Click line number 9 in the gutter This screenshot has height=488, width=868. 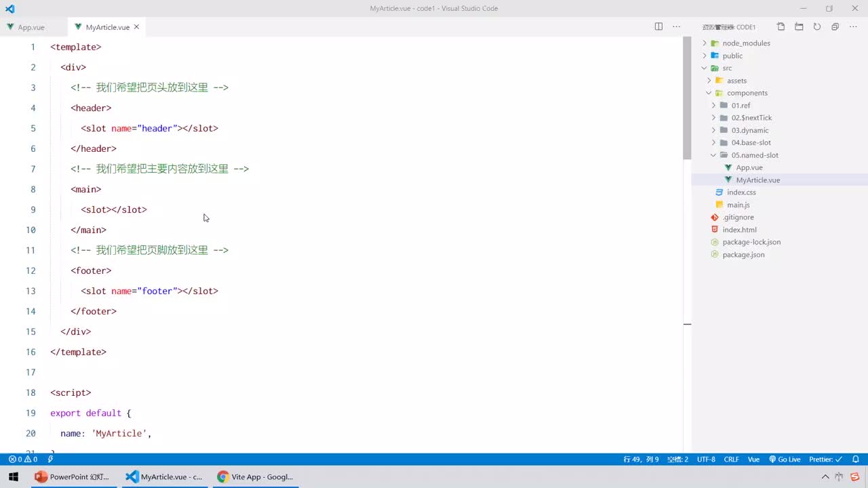pyautogui.click(x=33, y=209)
